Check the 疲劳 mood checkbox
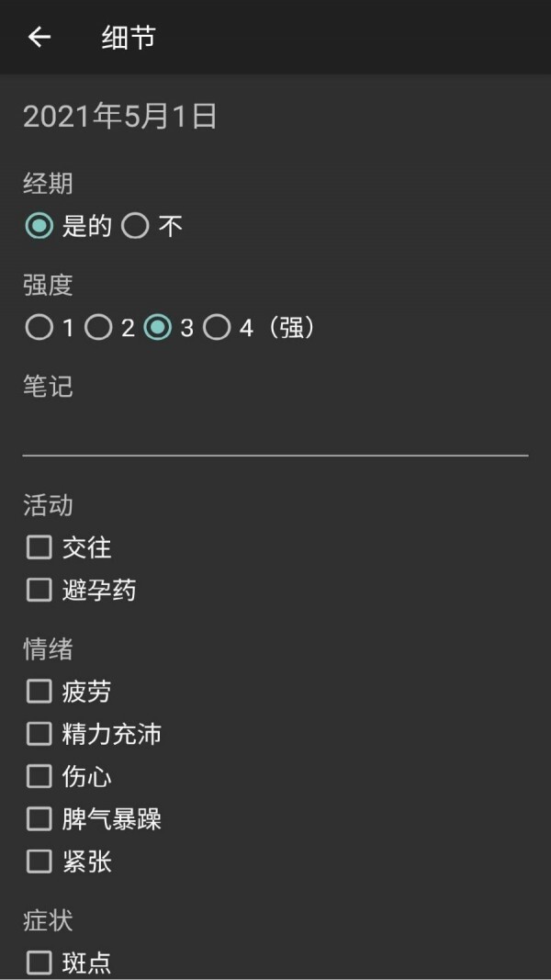The image size is (551, 980). pos(39,692)
